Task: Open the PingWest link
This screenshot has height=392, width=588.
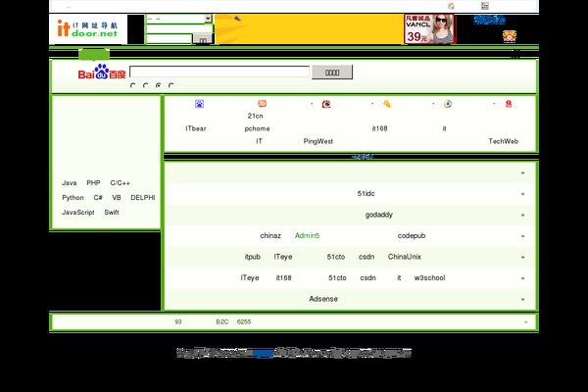Action: click(318, 141)
